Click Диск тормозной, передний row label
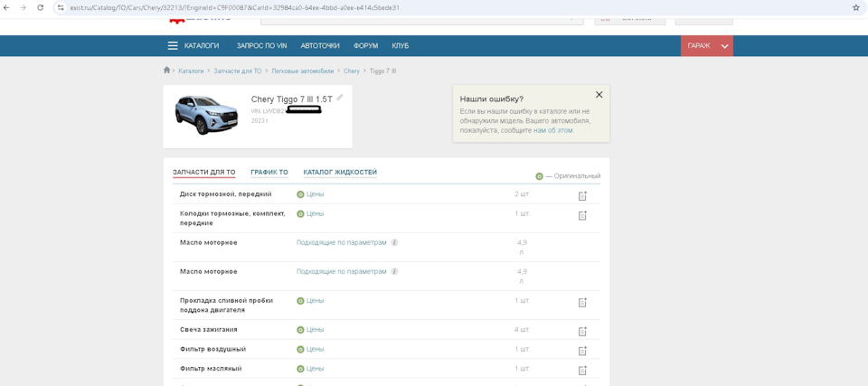Image resolution: width=868 pixels, height=386 pixels. (x=226, y=194)
